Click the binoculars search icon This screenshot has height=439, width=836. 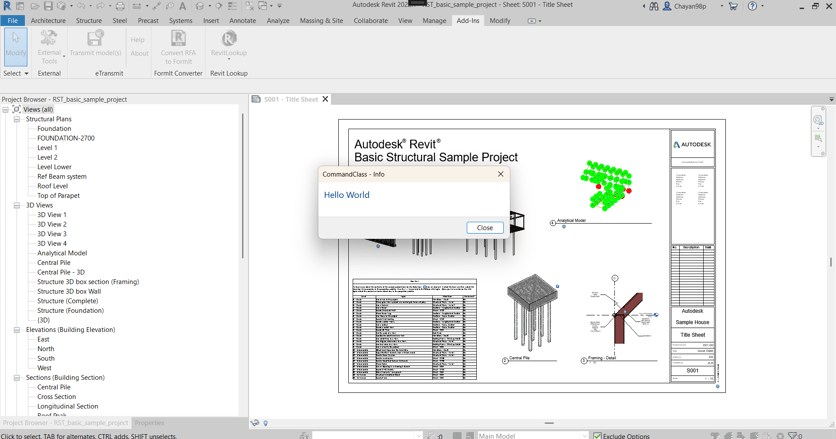pos(654,6)
